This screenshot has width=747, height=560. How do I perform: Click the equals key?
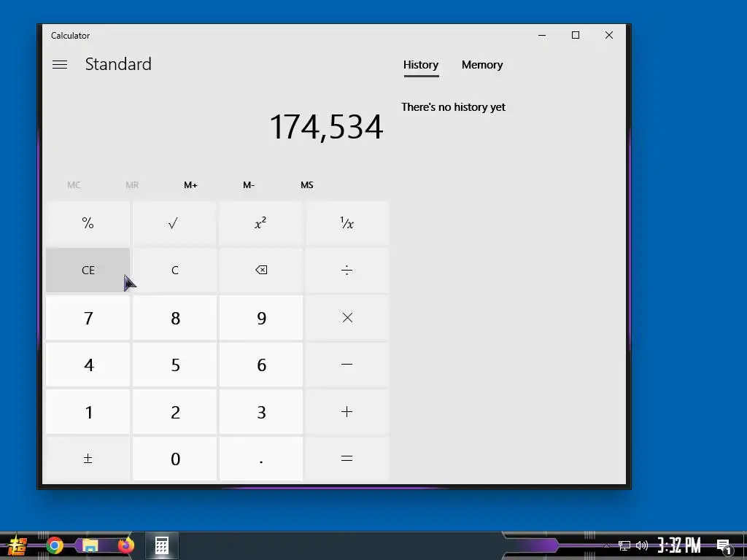point(347,459)
